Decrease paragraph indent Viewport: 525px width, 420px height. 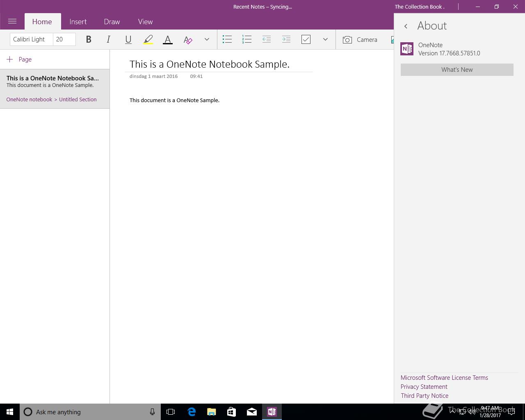(266, 39)
